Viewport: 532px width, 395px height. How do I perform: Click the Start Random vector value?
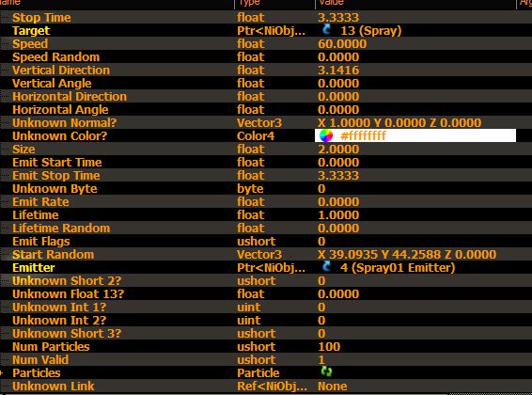tap(407, 255)
